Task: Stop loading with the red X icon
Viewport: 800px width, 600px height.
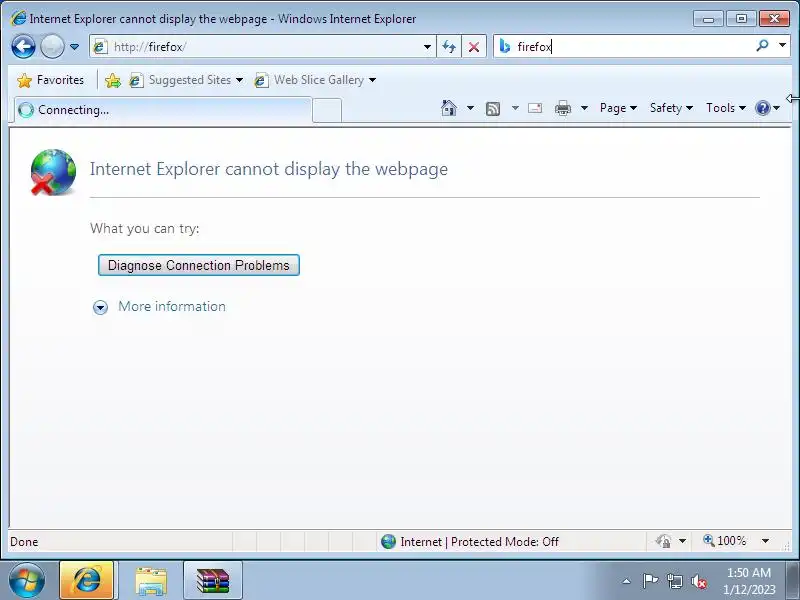Action: [x=474, y=47]
